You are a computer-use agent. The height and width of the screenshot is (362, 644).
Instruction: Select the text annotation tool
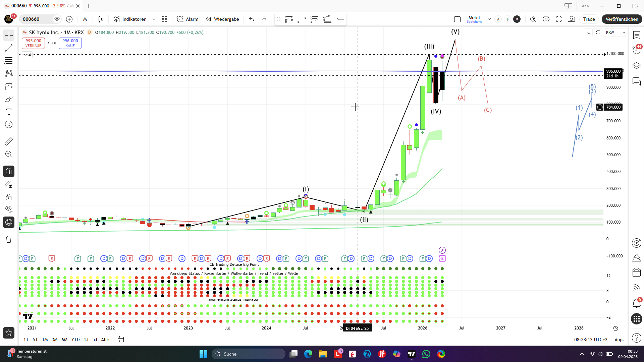point(9,112)
